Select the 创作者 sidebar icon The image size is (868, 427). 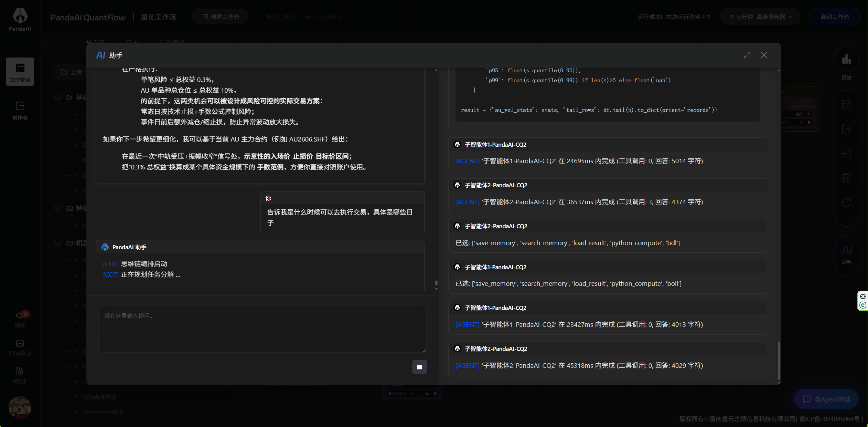(20, 110)
